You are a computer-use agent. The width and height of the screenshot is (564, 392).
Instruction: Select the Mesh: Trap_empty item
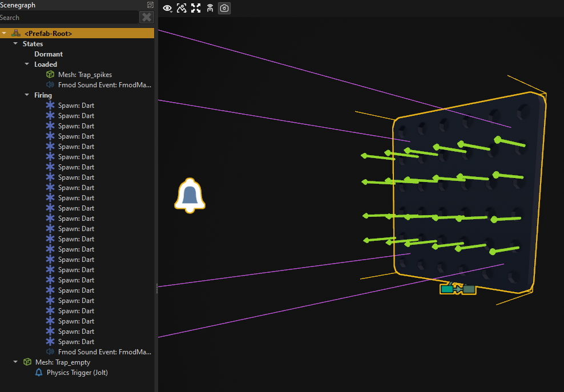(62, 362)
